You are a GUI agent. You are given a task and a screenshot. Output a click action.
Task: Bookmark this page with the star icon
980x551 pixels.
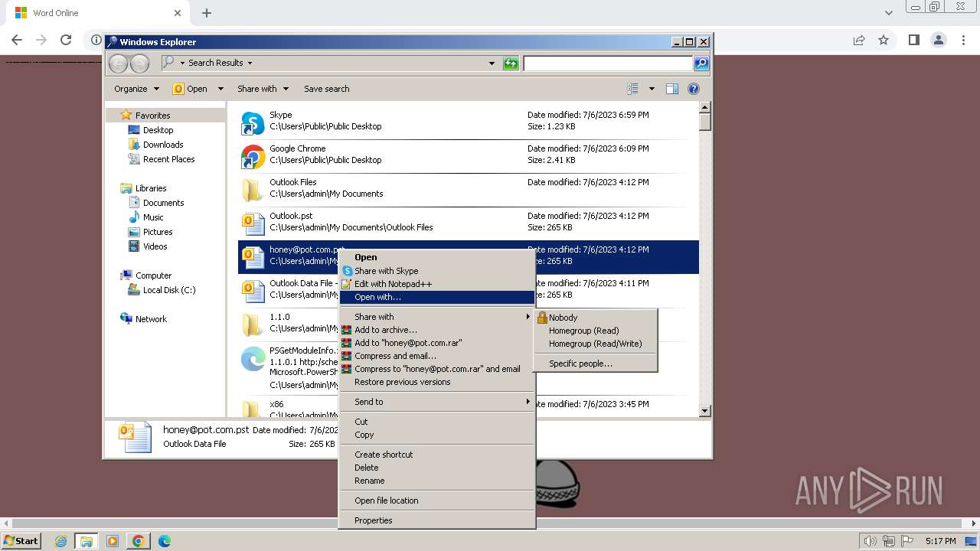pyautogui.click(x=884, y=40)
